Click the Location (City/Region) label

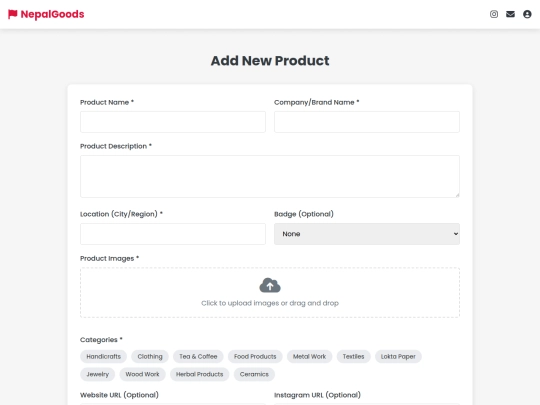point(121,214)
